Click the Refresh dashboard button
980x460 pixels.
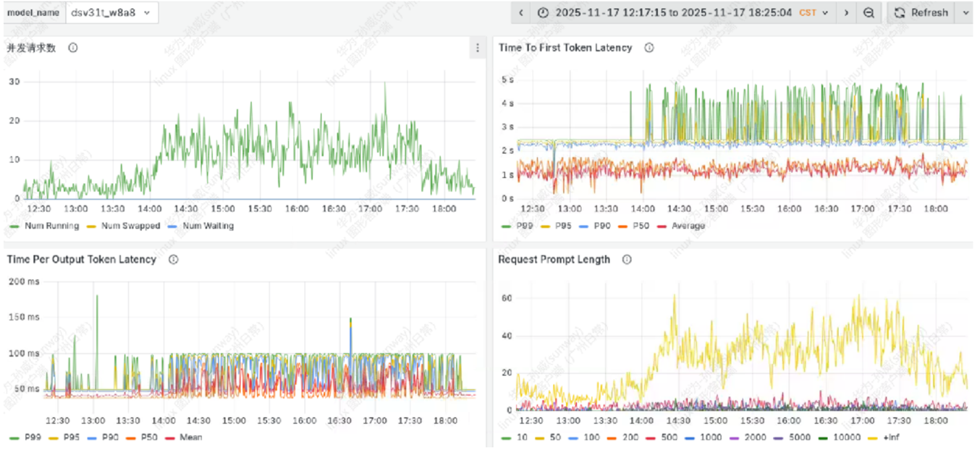[921, 12]
